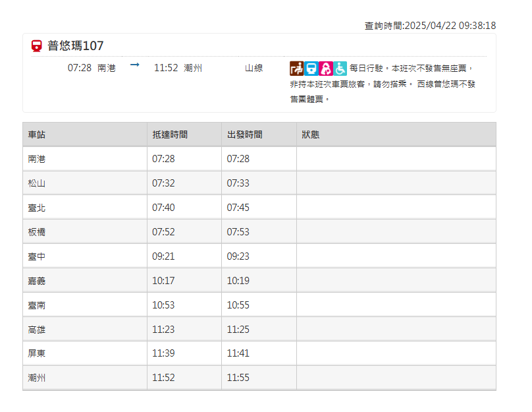532x412 pixels.
Task: Click the brown seated-passenger table icon
Action: [x=296, y=69]
